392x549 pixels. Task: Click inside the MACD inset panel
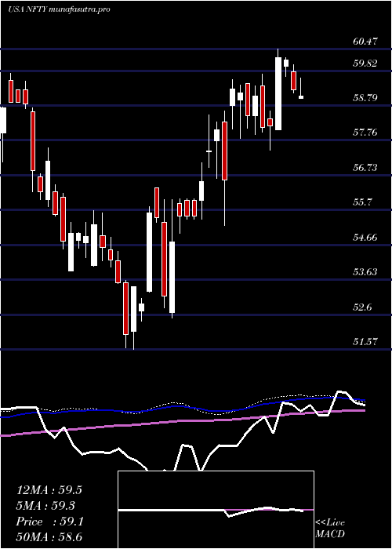[216, 510]
